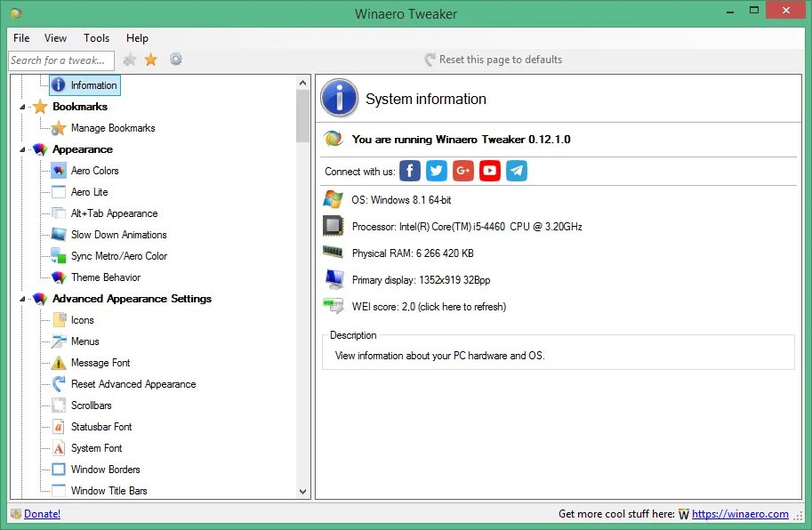
Task: Click the Icons item folder icon
Action: click(60, 320)
